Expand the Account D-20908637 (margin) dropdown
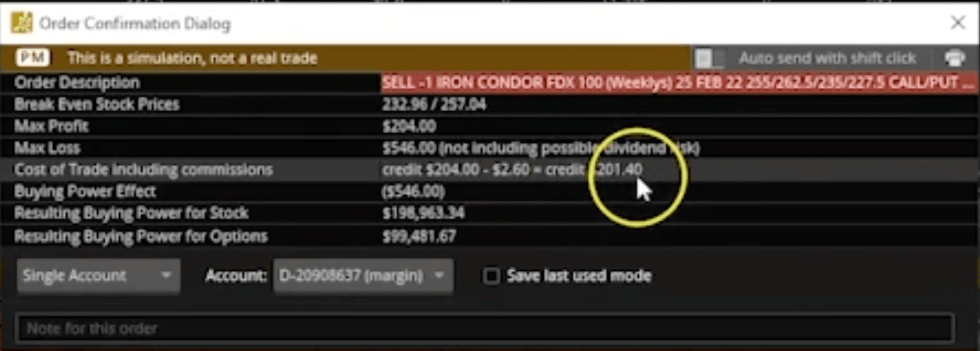The image size is (980, 351). [x=363, y=276]
